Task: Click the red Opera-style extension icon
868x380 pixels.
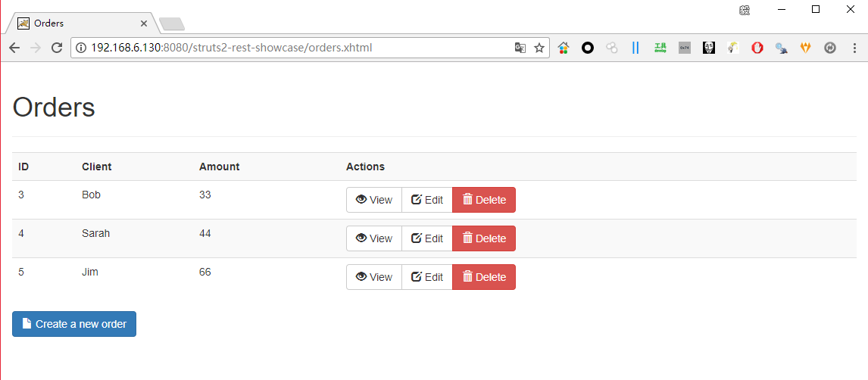Action: click(x=757, y=48)
